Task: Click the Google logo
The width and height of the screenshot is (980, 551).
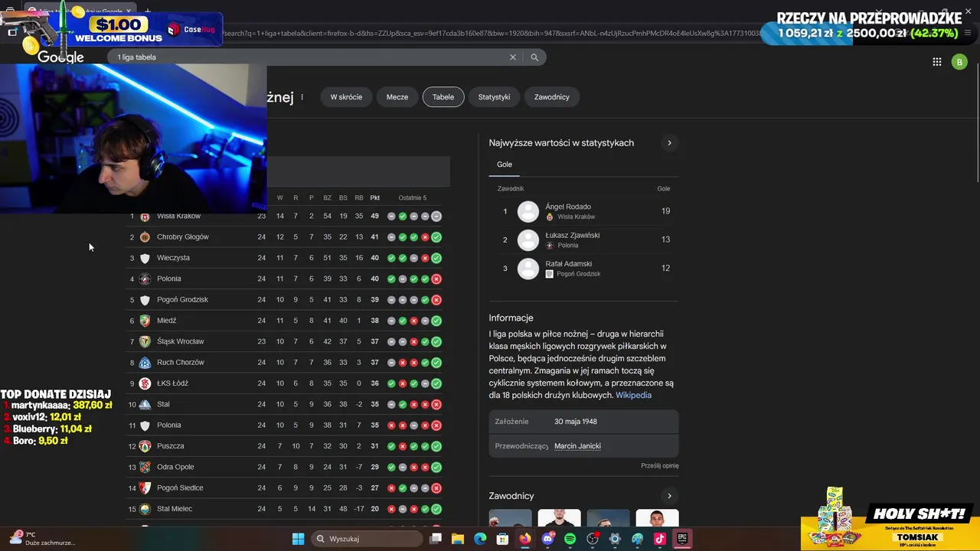Action: (60, 57)
